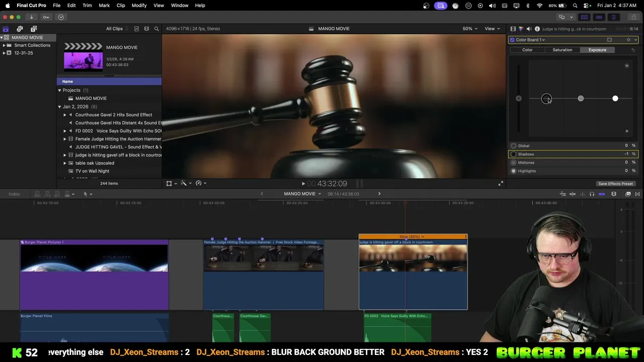Click the Name column header
This screenshot has width=644, height=362.
[x=109, y=81]
